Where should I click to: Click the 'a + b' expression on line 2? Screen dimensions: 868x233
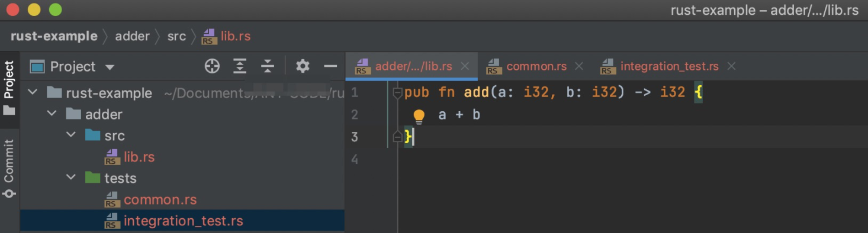tap(459, 115)
